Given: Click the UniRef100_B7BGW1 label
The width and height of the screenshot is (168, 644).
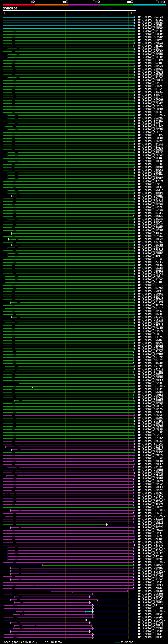Looking at the screenshot, I should [151, 461].
